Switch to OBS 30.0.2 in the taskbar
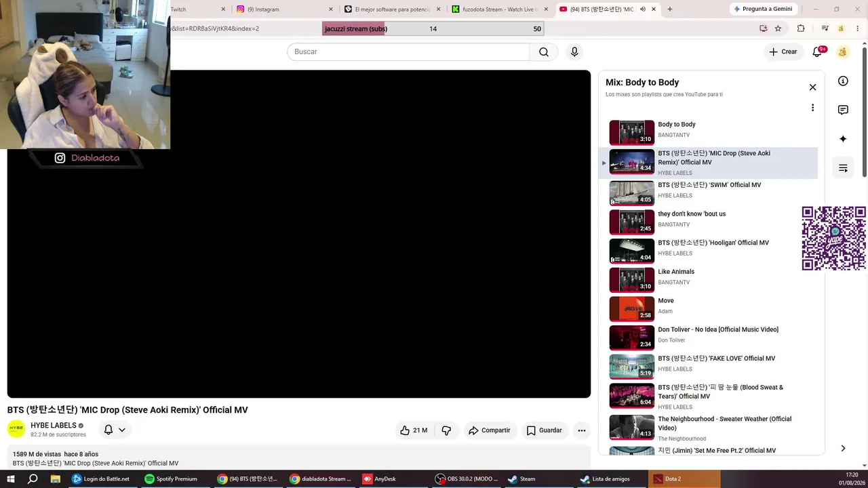 (467, 479)
